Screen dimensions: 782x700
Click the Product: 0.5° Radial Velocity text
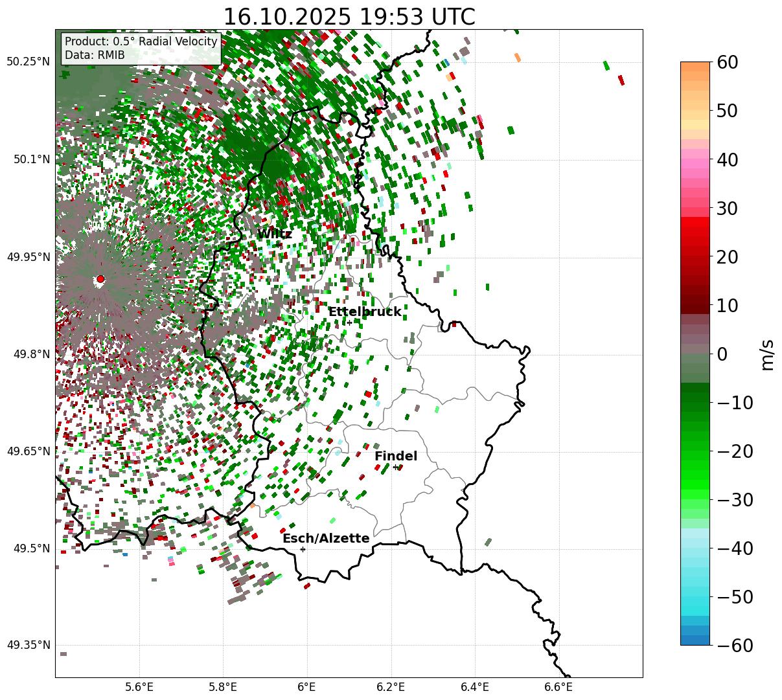point(141,42)
